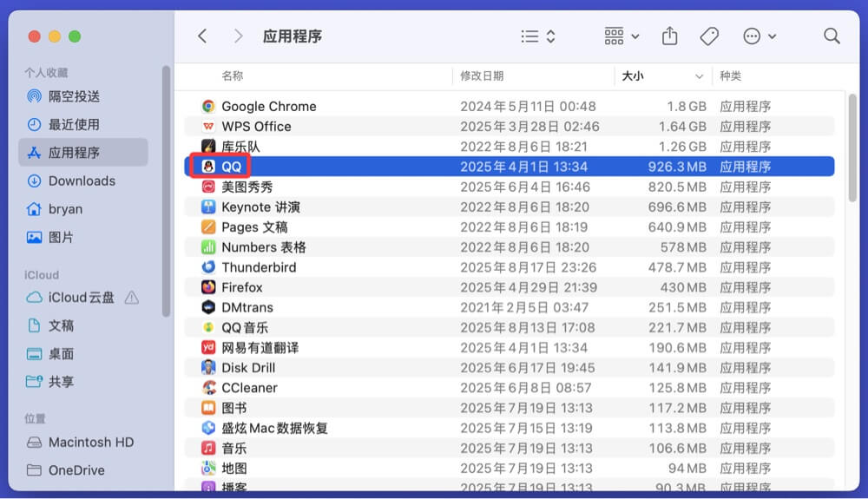
Task: Click WPS Office date 2025年3月28日 02:46
Action: click(x=529, y=126)
